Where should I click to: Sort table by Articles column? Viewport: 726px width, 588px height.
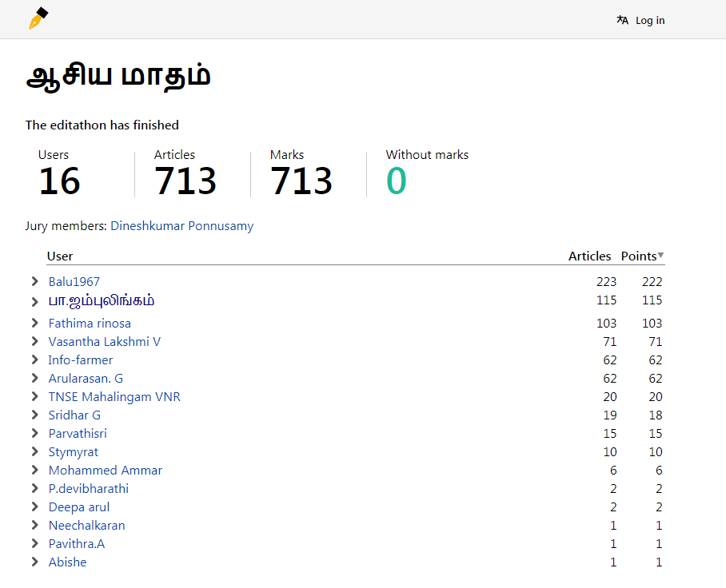(x=589, y=256)
